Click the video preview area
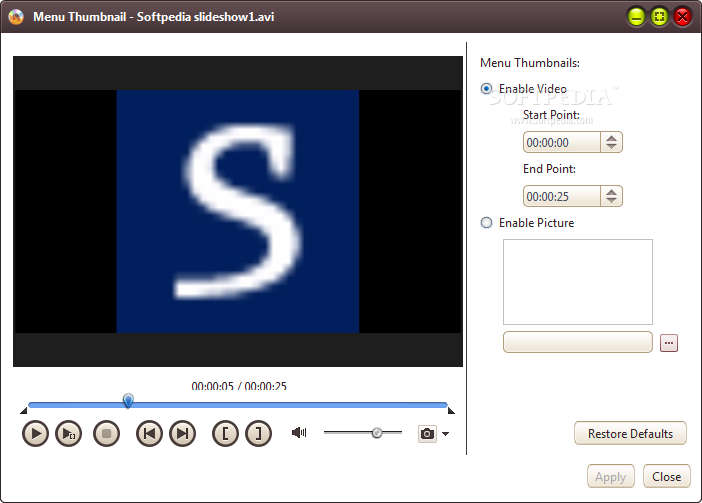Screen dimensions: 702x503 pos(238,211)
